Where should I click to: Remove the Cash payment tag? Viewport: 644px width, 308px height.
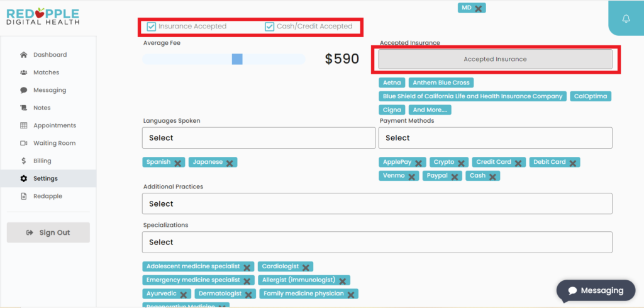tap(492, 176)
